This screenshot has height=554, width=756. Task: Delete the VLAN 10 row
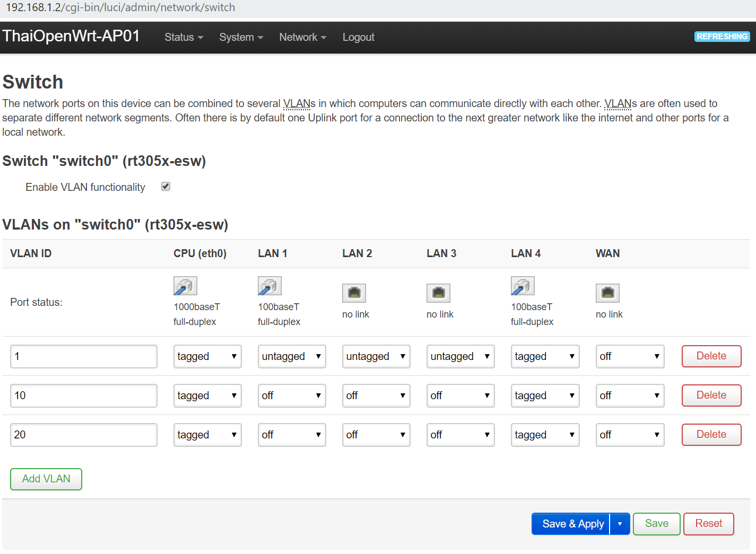point(711,395)
